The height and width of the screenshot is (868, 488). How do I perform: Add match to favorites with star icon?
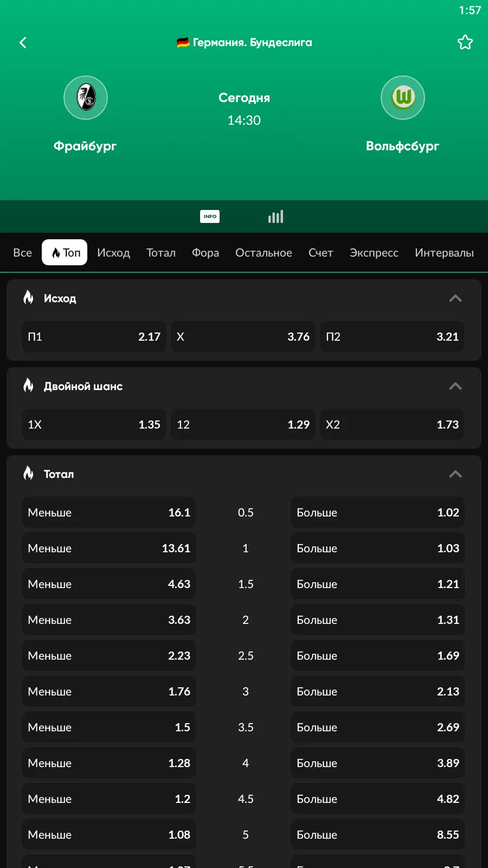pyautogui.click(x=465, y=42)
